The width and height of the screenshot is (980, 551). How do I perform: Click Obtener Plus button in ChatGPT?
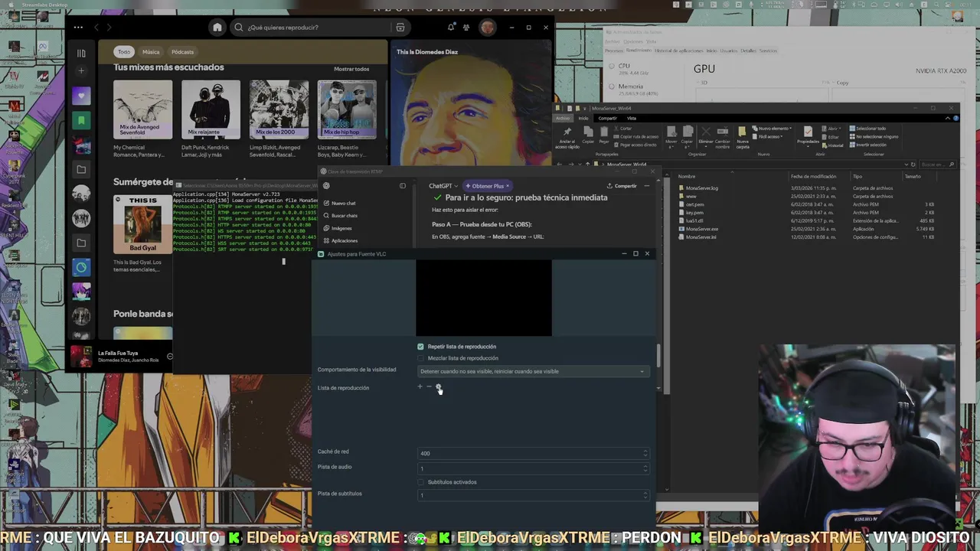pyautogui.click(x=487, y=186)
